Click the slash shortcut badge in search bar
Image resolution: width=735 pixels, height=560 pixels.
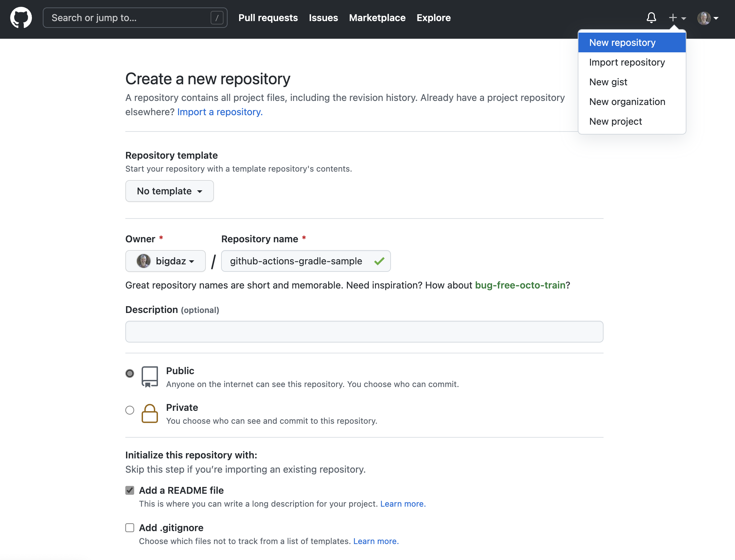point(217,17)
